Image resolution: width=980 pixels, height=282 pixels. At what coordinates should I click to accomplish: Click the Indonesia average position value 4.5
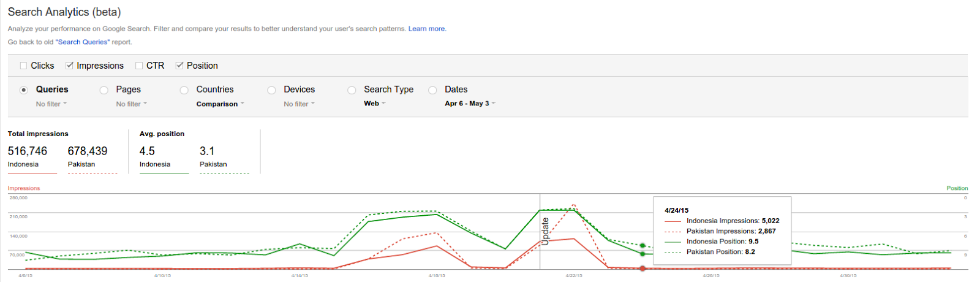pyautogui.click(x=147, y=151)
